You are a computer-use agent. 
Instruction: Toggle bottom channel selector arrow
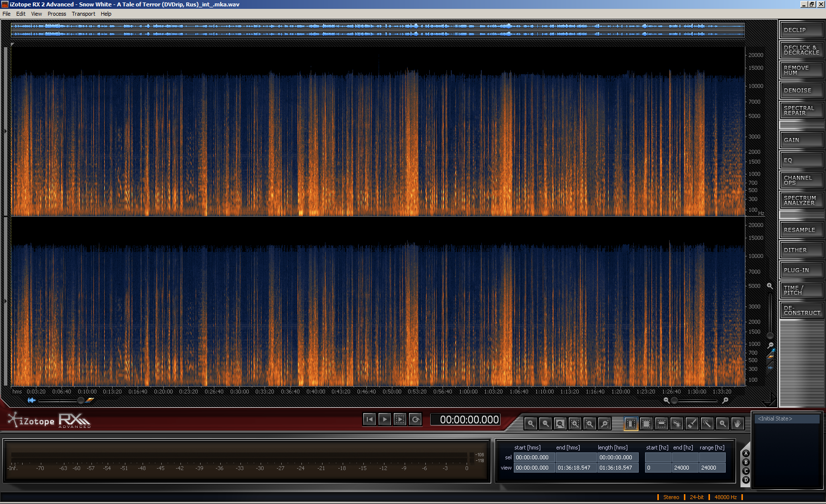click(6, 301)
